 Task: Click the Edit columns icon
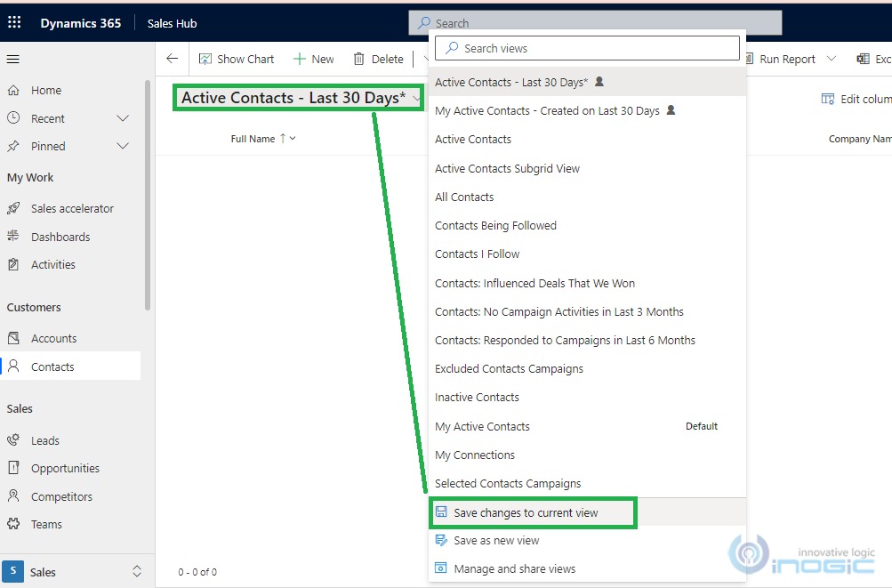point(828,99)
